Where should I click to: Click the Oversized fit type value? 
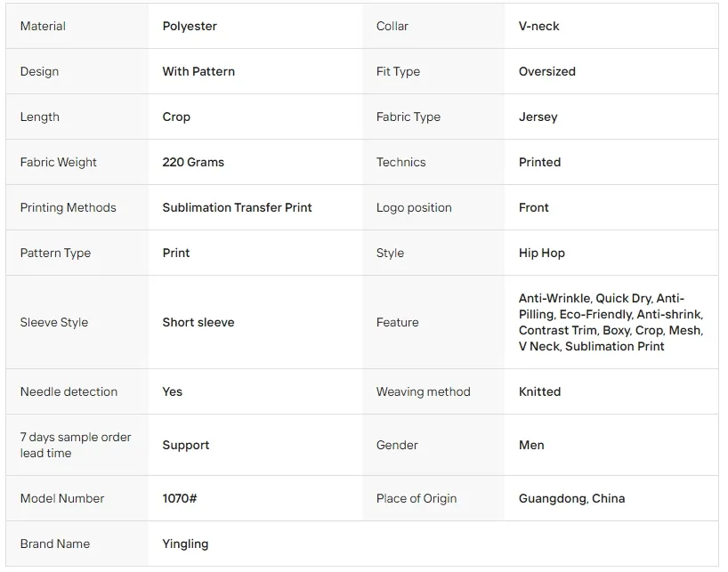pos(547,71)
